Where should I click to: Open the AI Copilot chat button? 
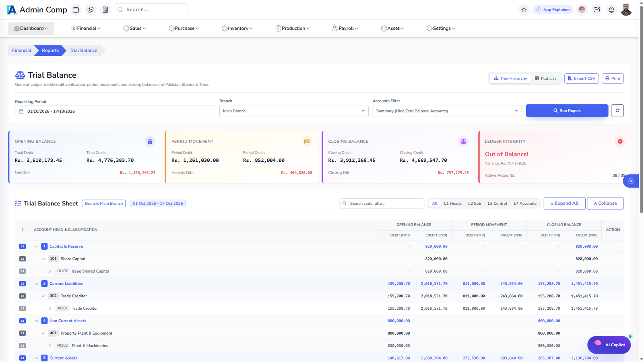click(609, 345)
